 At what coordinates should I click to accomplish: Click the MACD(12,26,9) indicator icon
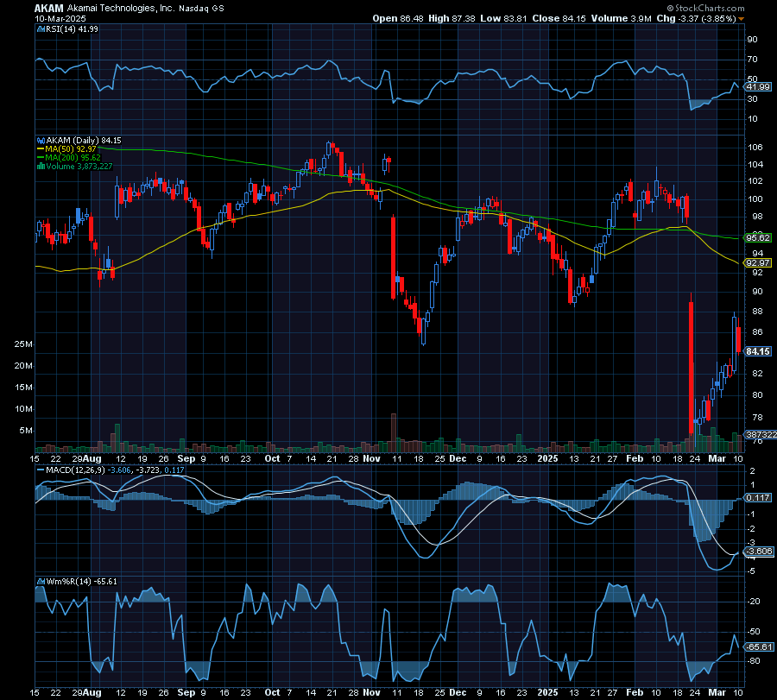40,471
